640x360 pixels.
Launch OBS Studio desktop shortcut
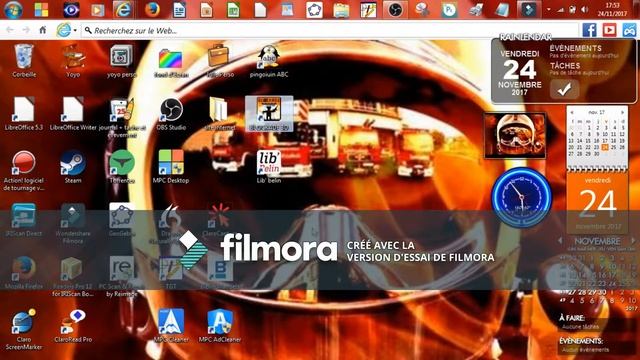(x=171, y=113)
